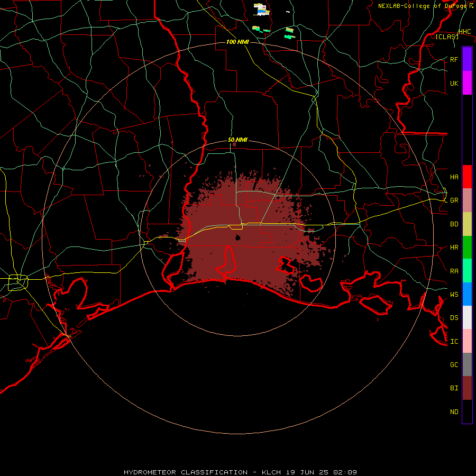Click the Hydrometeor Classification KLCH title text
This screenshot has width=476, height=476.
point(241,472)
